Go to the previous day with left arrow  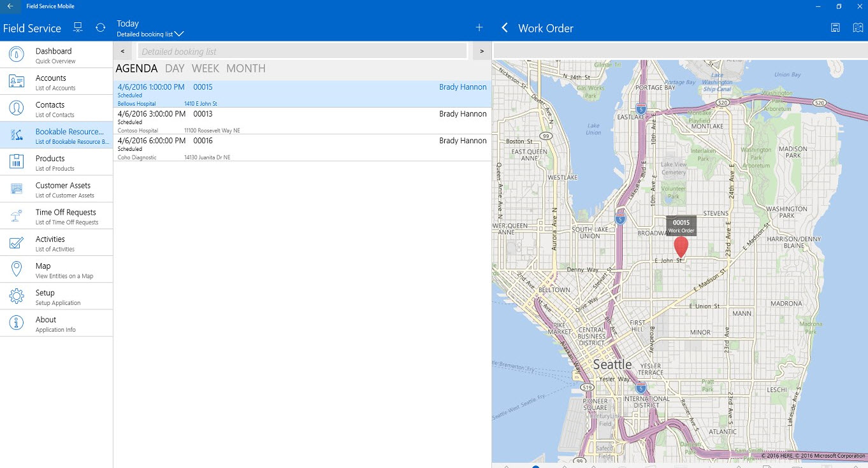122,51
